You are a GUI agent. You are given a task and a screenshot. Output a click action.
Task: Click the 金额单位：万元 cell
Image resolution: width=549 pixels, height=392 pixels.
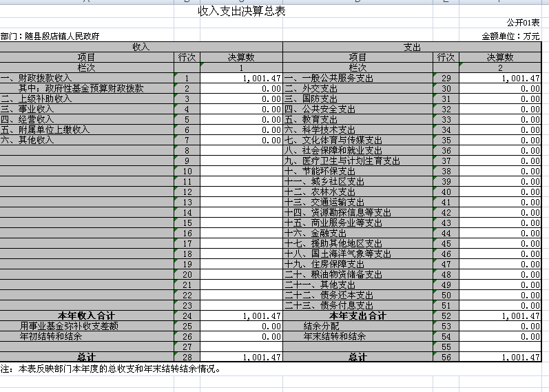point(510,36)
